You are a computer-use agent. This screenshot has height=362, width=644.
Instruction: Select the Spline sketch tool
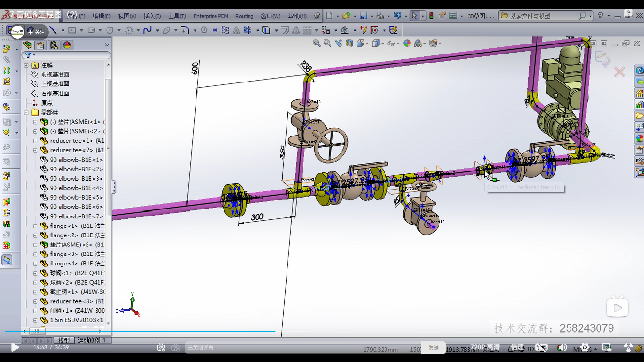pyautogui.click(x=147, y=30)
